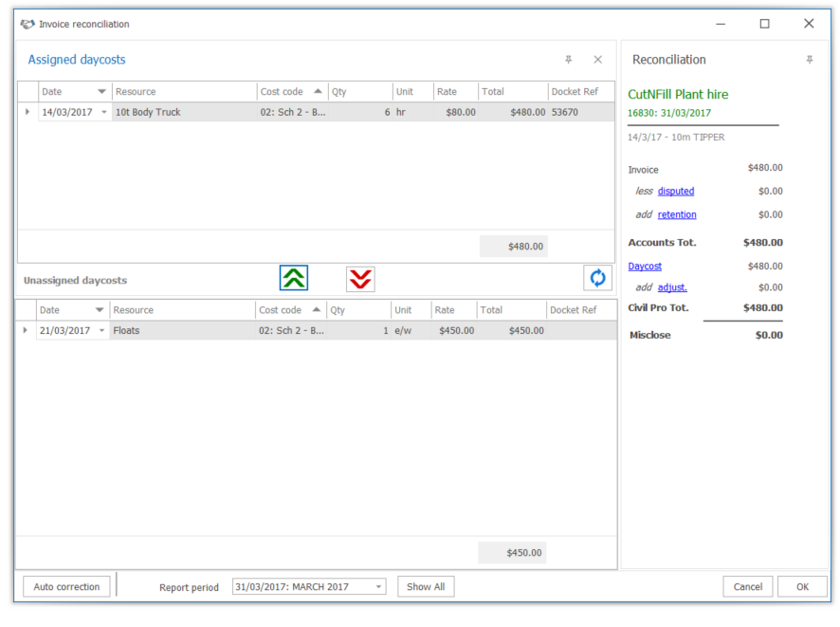Click the Auto correction button
The width and height of the screenshot is (840, 627).
click(x=66, y=587)
